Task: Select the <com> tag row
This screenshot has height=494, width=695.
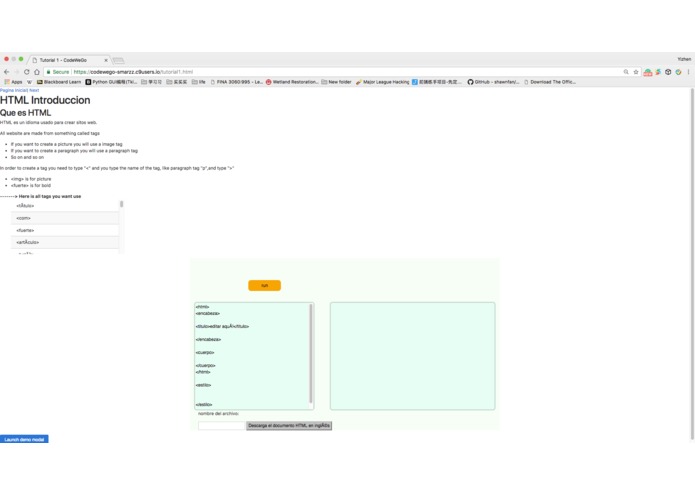Action: [65, 218]
